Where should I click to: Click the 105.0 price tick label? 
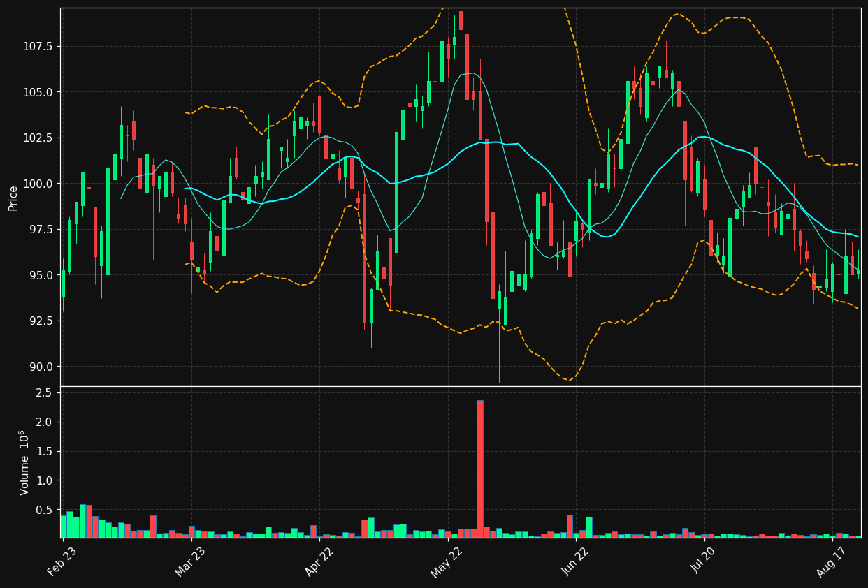[x=37, y=92]
